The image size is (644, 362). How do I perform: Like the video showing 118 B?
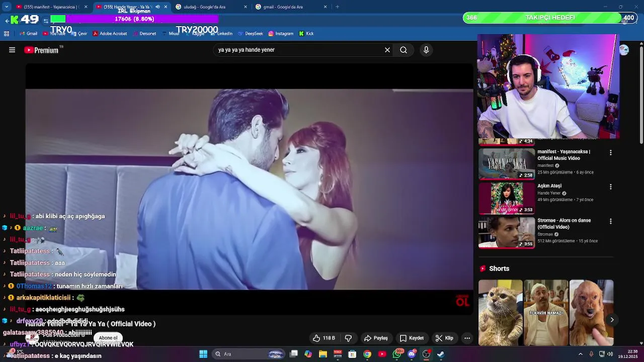(324, 338)
